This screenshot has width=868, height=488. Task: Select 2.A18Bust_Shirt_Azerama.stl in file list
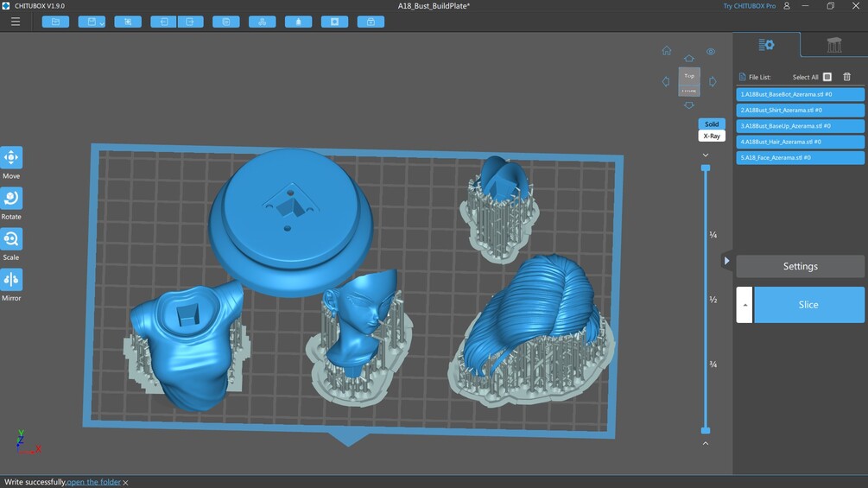(x=800, y=110)
